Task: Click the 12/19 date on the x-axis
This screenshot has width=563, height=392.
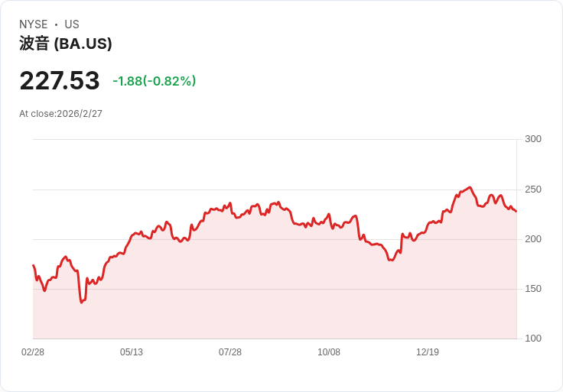Action: point(428,352)
